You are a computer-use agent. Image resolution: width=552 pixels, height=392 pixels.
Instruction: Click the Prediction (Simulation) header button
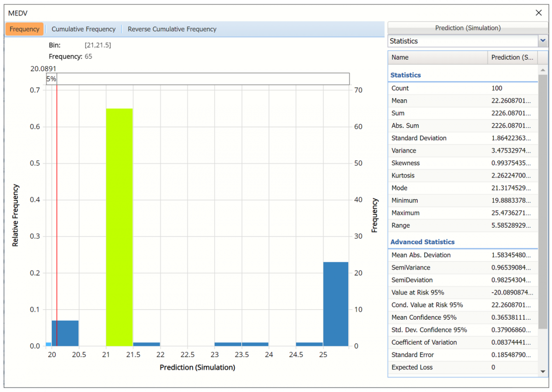click(x=468, y=28)
